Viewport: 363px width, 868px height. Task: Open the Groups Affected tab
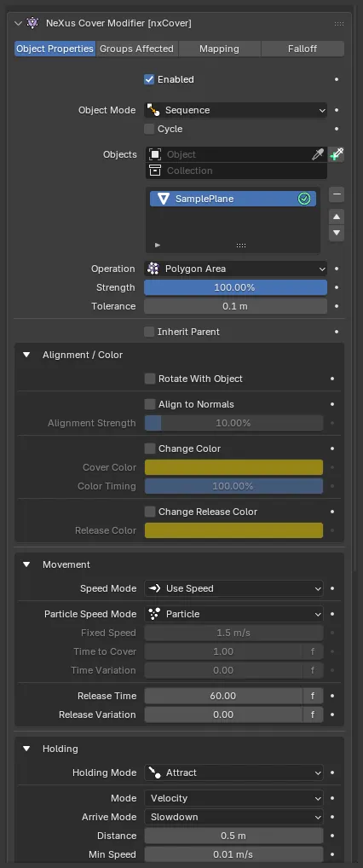[x=136, y=49]
